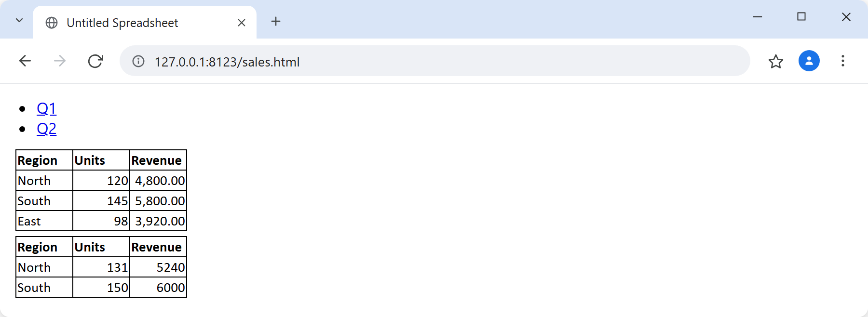Click the East region cell
This screenshot has height=317, width=868.
coord(44,221)
